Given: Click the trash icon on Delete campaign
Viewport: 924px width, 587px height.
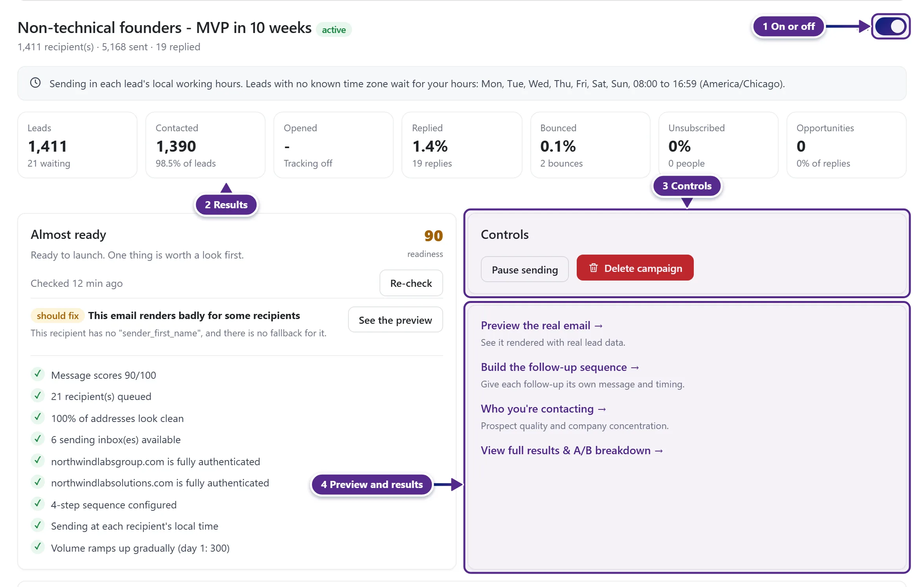Looking at the screenshot, I should tap(593, 268).
